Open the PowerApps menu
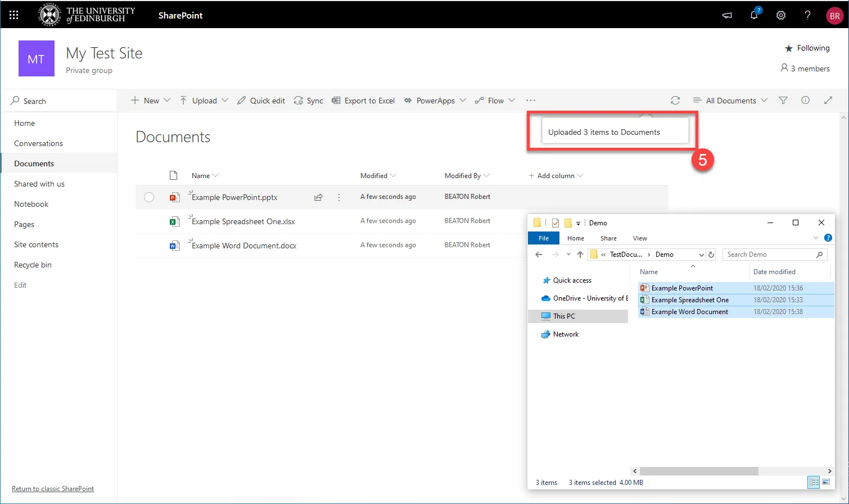The image size is (849, 504). [x=435, y=100]
